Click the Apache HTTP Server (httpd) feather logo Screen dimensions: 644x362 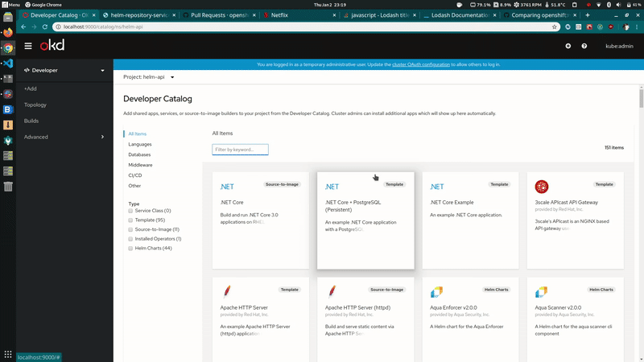tap(332, 291)
